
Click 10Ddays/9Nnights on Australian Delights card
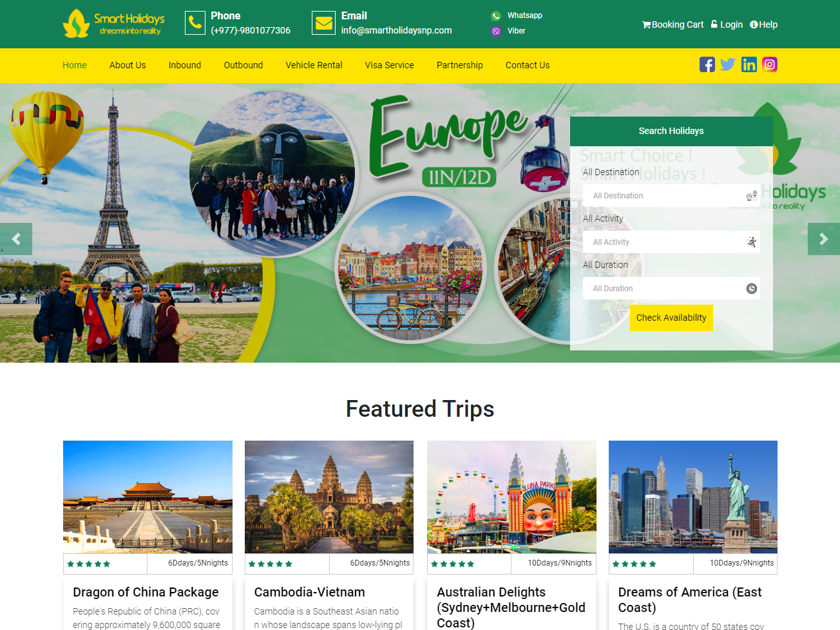click(x=560, y=563)
